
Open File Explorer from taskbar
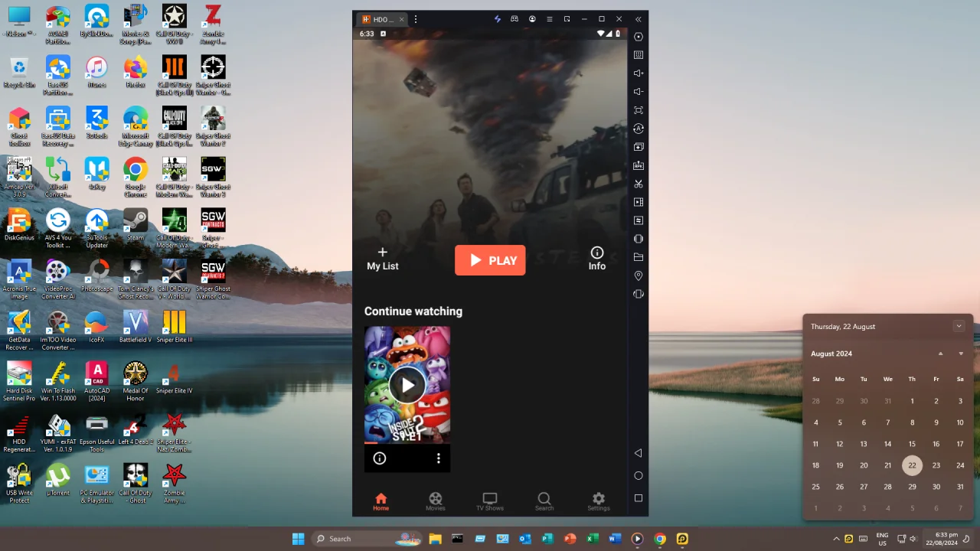[435, 539]
